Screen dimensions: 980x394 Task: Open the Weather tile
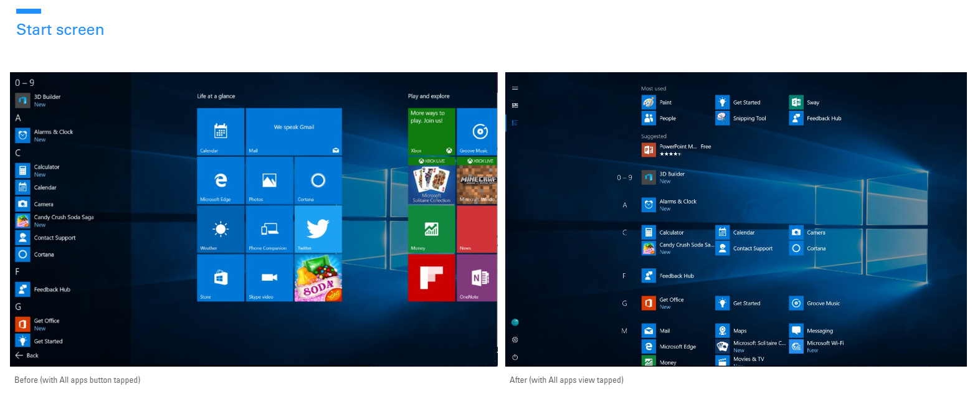point(221,229)
